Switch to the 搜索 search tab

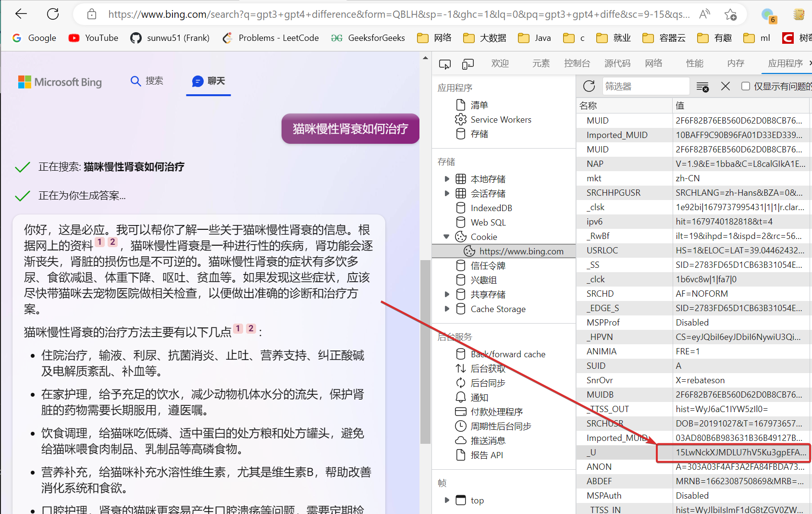pos(147,81)
